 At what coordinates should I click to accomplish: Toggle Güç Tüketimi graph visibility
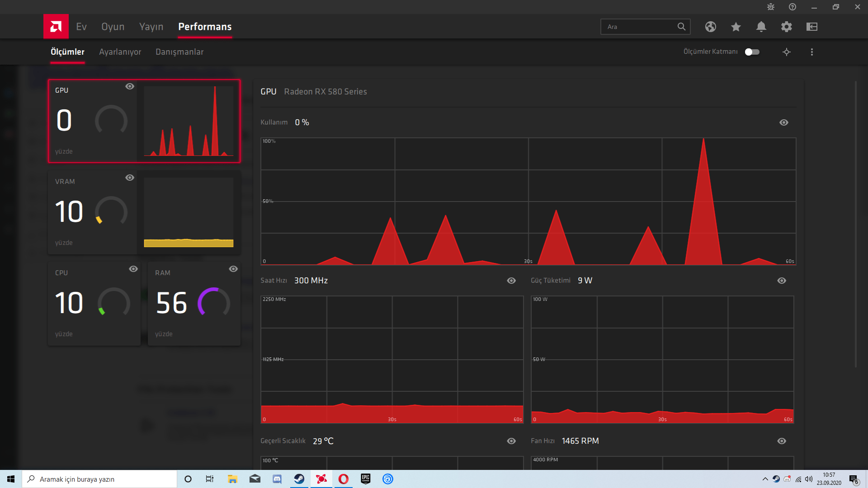coord(781,281)
